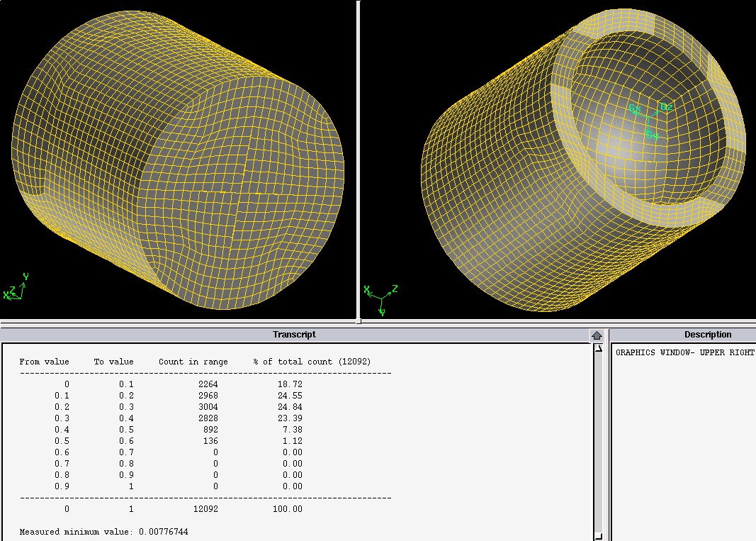The height and width of the screenshot is (541, 756).
Task: Click the XYZ axis triad in left viewport
Action: click(16, 287)
